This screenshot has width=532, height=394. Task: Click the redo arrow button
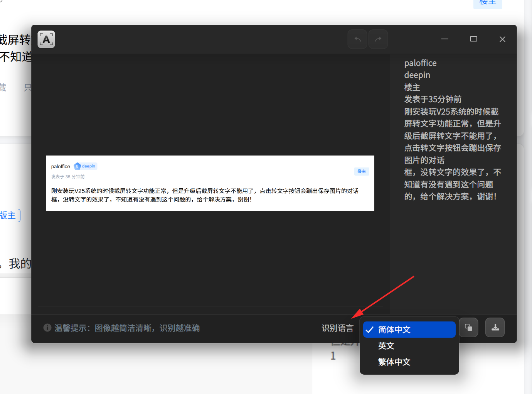(x=378, y=39)
